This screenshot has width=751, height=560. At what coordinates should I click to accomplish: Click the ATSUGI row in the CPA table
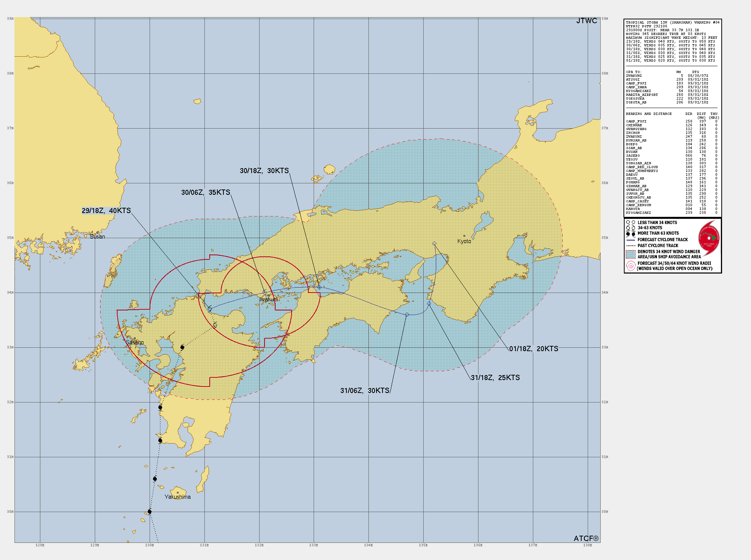(x=667, y=80)
